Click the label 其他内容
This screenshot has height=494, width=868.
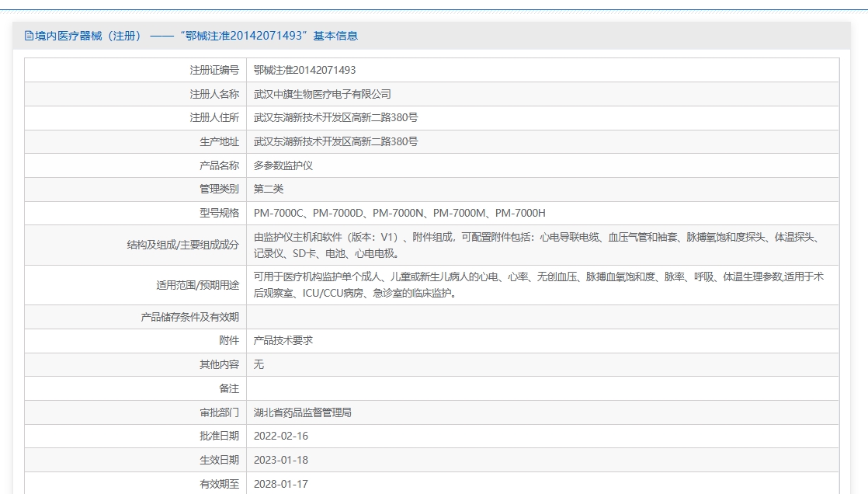(219, 364)
